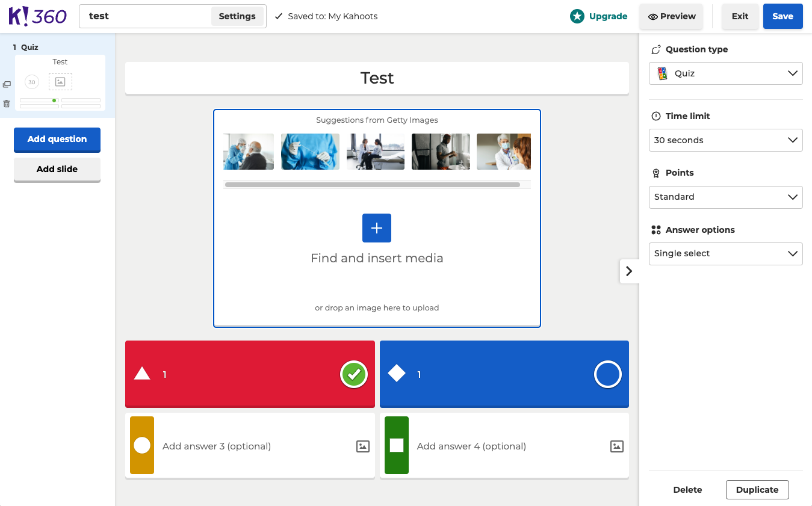Viewport: 812px width, 506px height.
Task: Click Add slide
Action: 57,170
